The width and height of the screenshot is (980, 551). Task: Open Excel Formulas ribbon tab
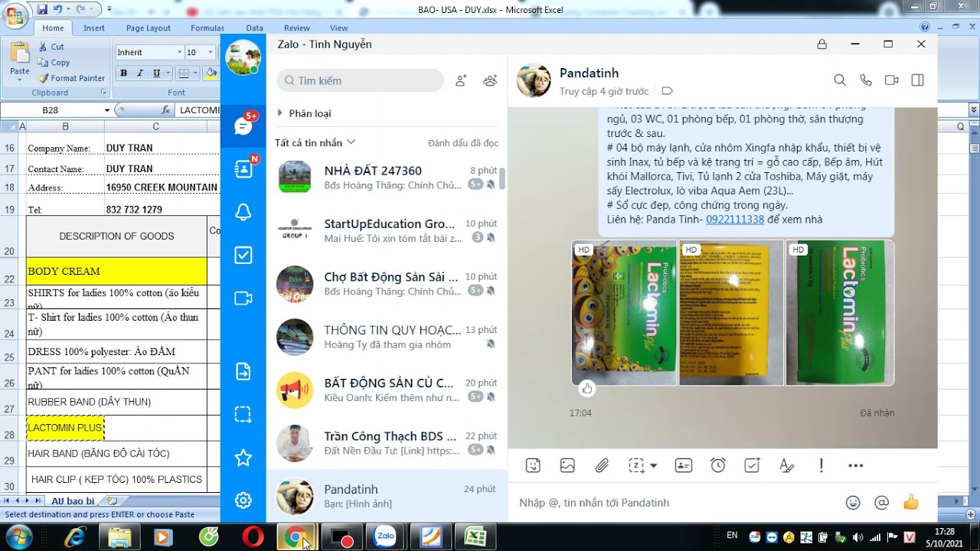coord(207,28)
